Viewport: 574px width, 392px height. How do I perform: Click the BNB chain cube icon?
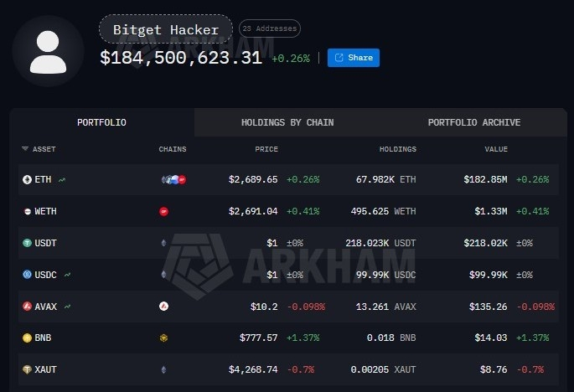(x=163, y=338)
